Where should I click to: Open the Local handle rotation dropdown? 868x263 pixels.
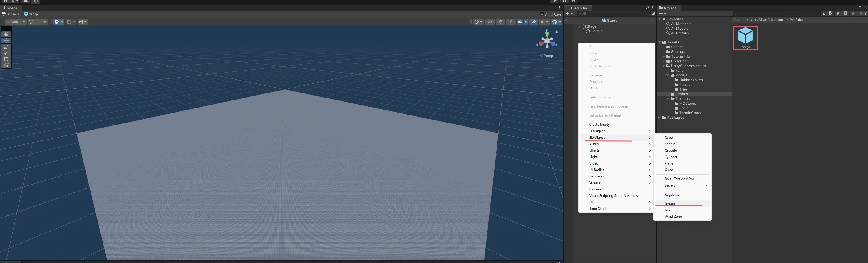click(x=37, y=22)
